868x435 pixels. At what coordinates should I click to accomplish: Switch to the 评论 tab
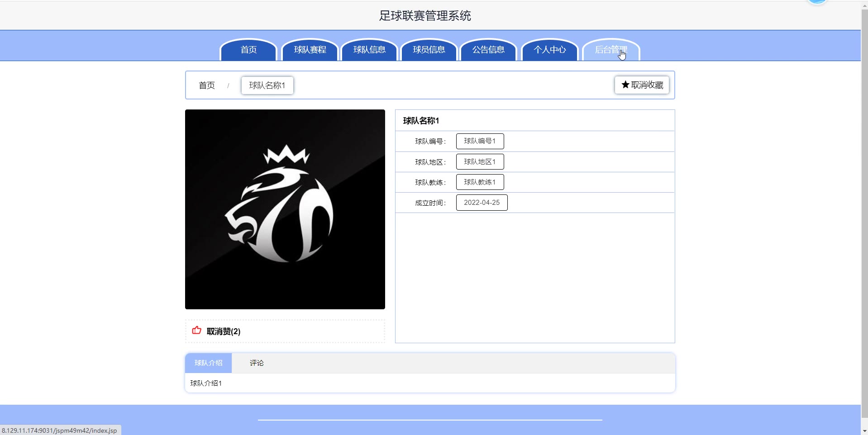pyautogui.click(x=257, y=363)
